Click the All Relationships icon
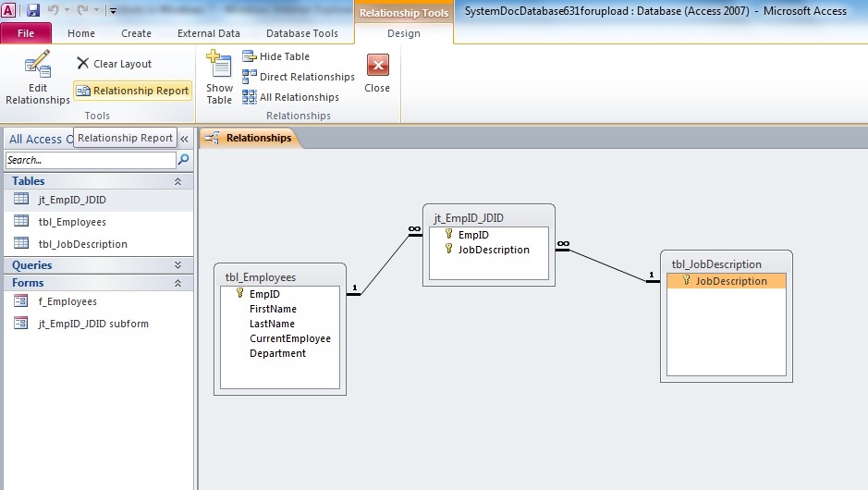Image resolution: width=868 pixels, height=490 pixels. coord(250,97)
